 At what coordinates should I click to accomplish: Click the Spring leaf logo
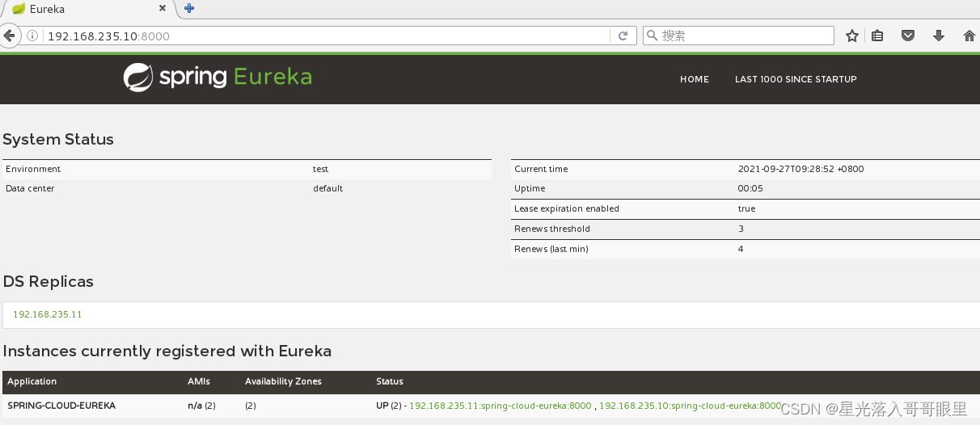tap(138, 78)
